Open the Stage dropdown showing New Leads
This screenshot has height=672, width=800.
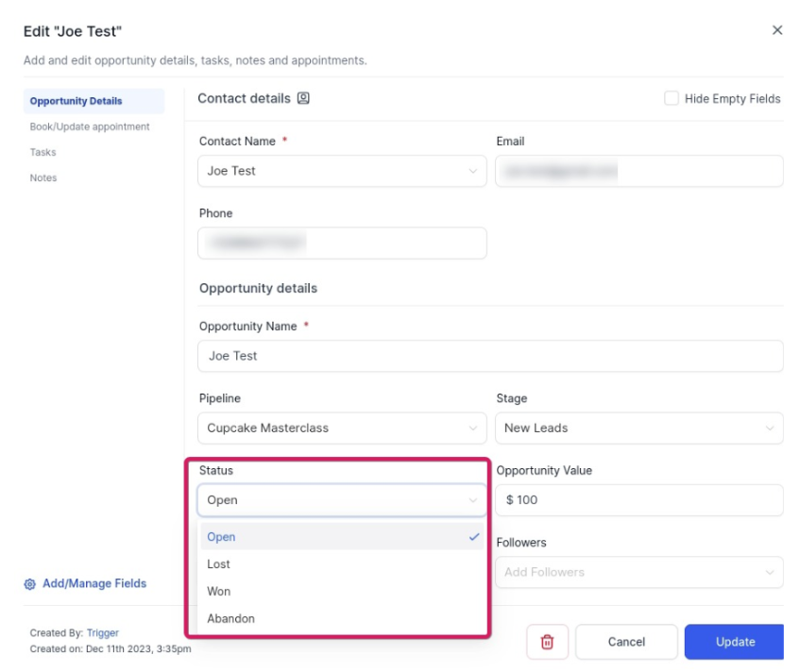click(x=638, y=428)
